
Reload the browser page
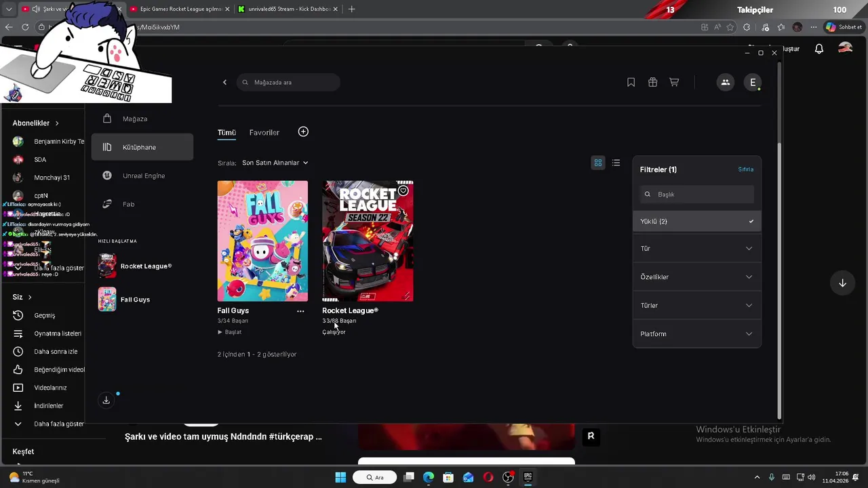click(x=25, y=27)
